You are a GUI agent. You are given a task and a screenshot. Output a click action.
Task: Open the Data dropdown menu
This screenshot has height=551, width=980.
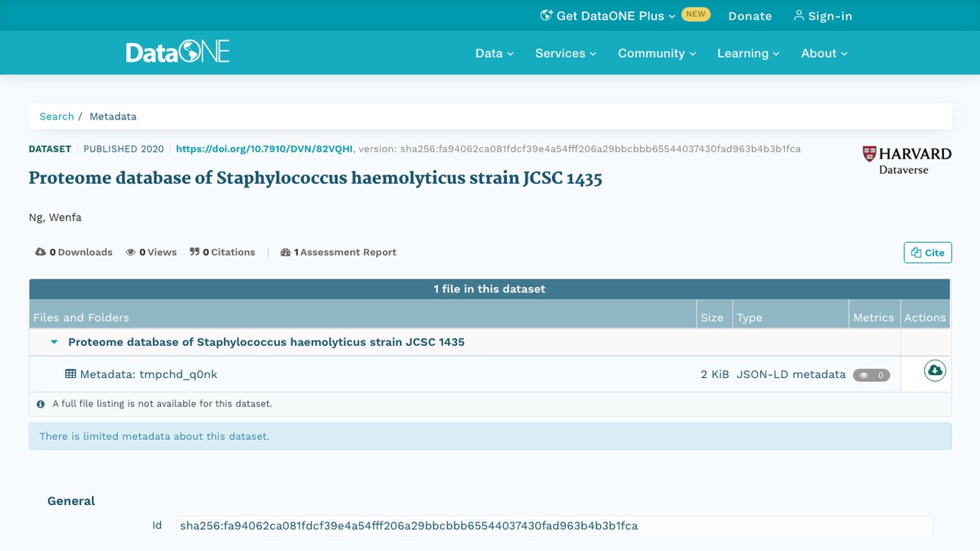click(495, 53)
